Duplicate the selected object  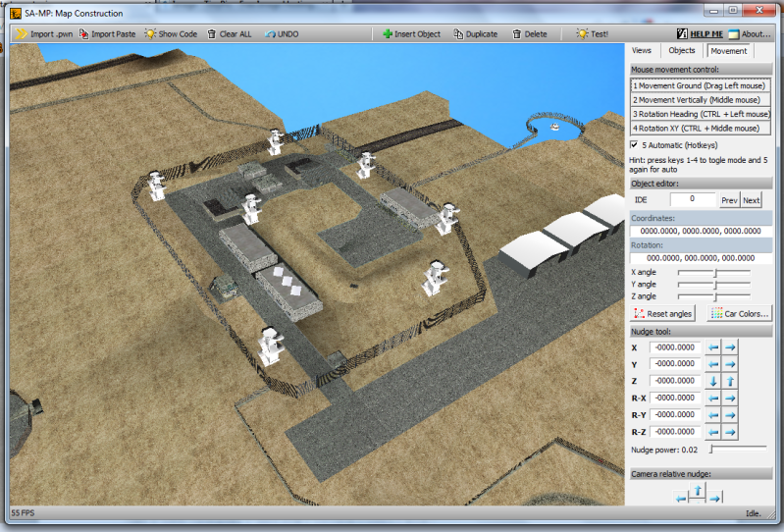point(476,33)
